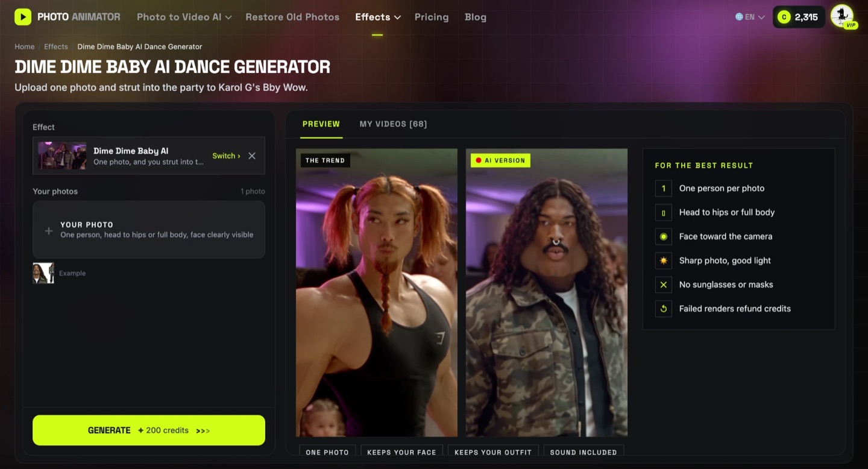868x469 pixels.
Task: Open Restore Old Photos page
Action: [292, 17]
